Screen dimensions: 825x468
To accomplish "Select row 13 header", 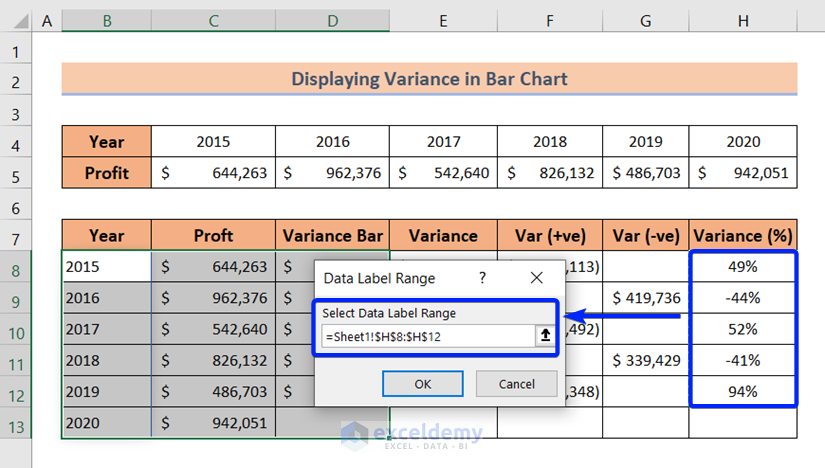I will [x=16, y=423].
